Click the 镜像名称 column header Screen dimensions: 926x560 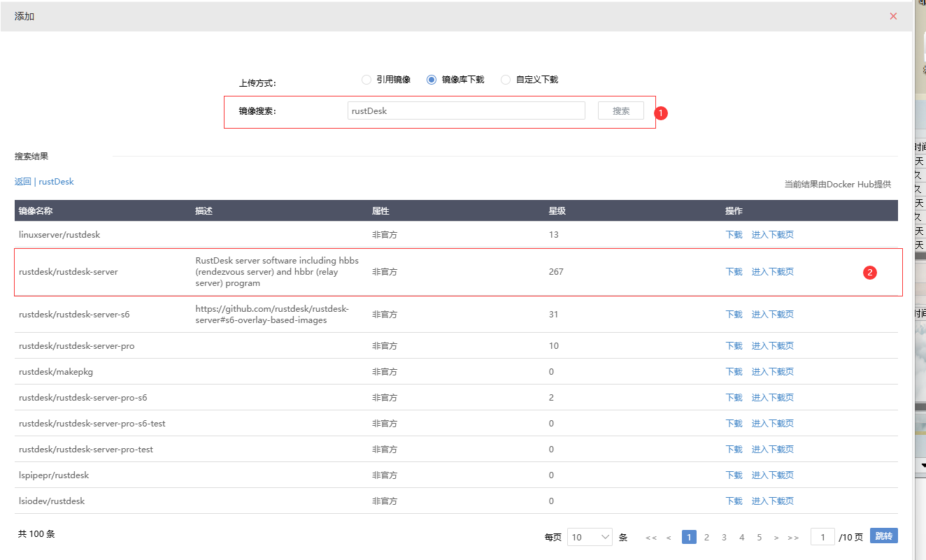point(36,211)
